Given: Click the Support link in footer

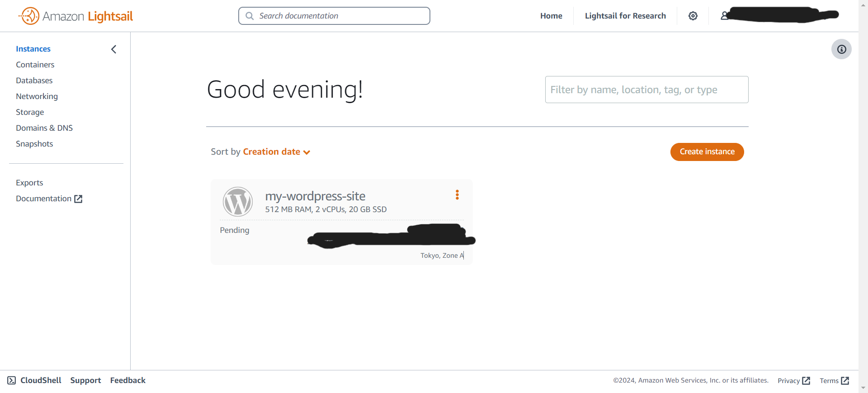Looking at the screenshot, I should click(x=85, y=380).
